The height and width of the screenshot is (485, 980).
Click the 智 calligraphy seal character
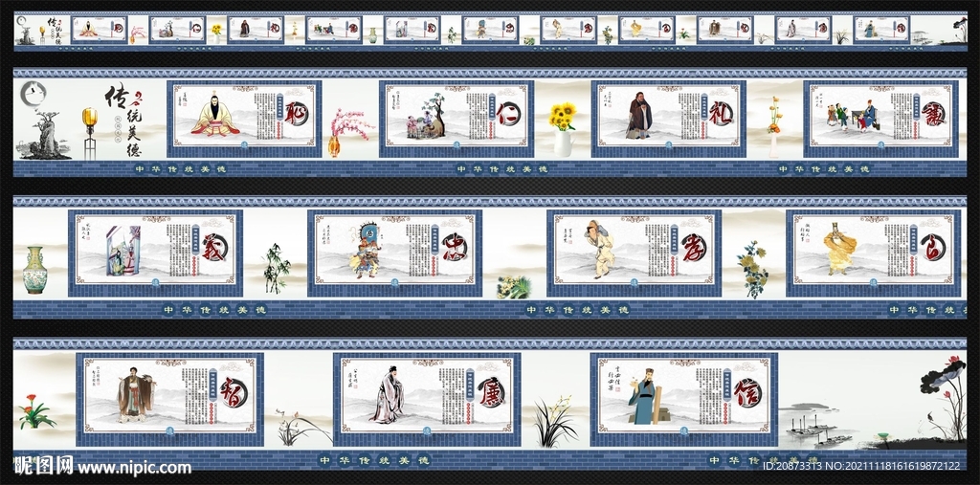coord(233,391)
